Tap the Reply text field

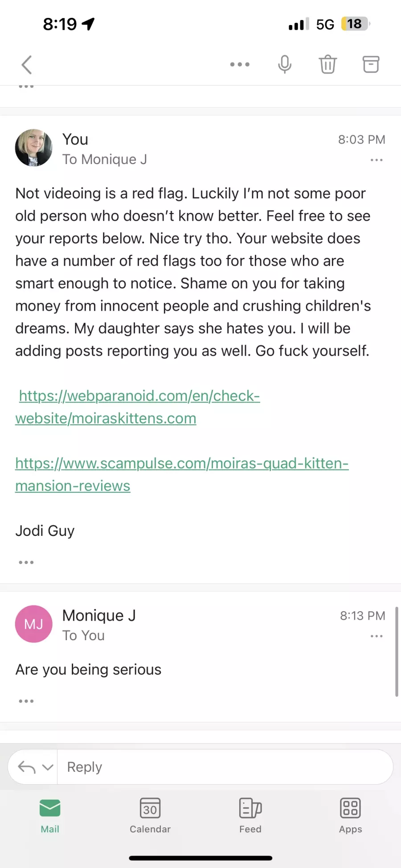pos(225,767)
